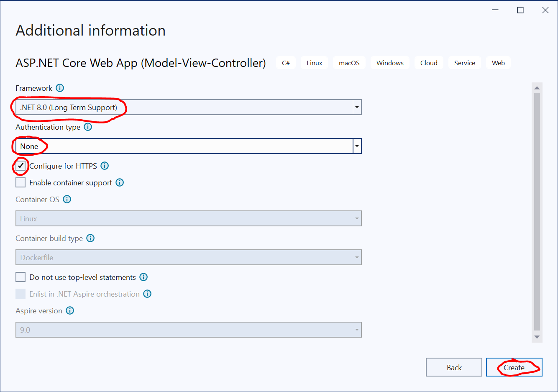
Task: Go Back to the previous step
Action: 454,367
